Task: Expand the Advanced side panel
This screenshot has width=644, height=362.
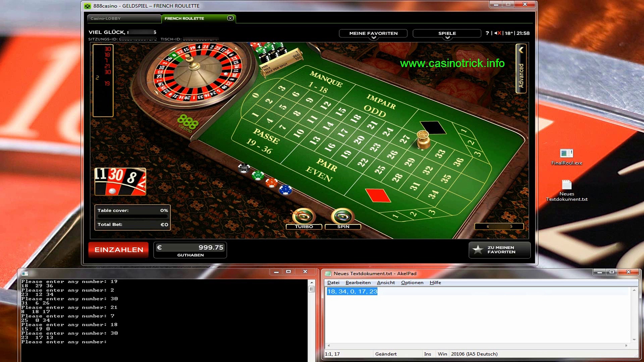Action: [x=521, y=69]
